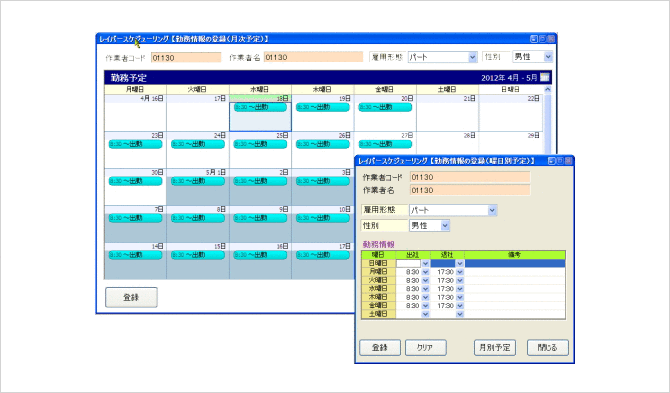Select the 8:30～出勤 entry on 15日
Viewport: 670px width, 393px height.
pos(198,255)
